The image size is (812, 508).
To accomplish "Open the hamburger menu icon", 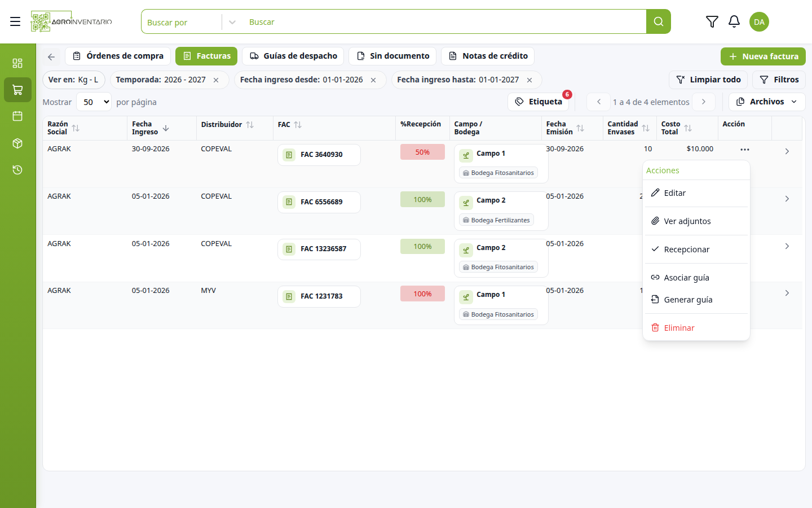I will 15,21.
